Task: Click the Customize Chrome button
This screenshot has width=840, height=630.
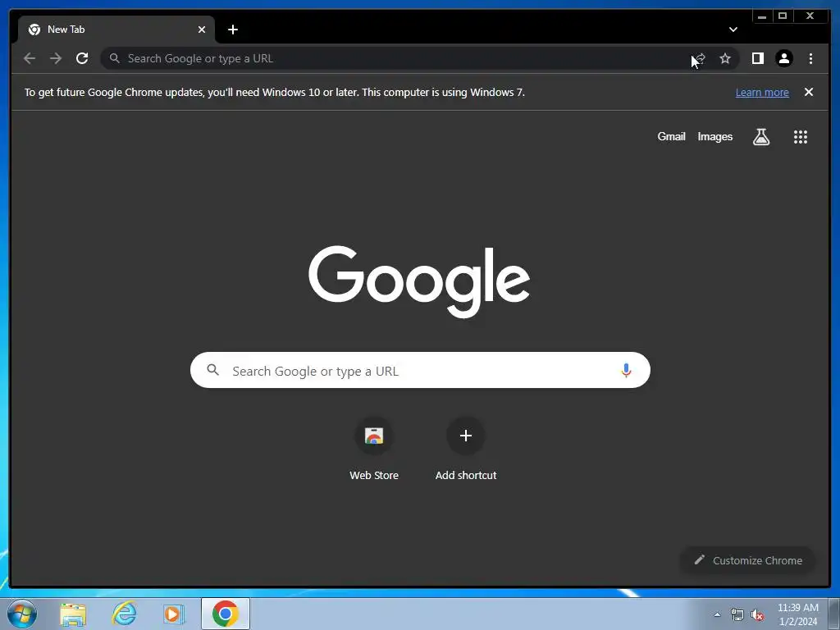Action: coord(748,560)
